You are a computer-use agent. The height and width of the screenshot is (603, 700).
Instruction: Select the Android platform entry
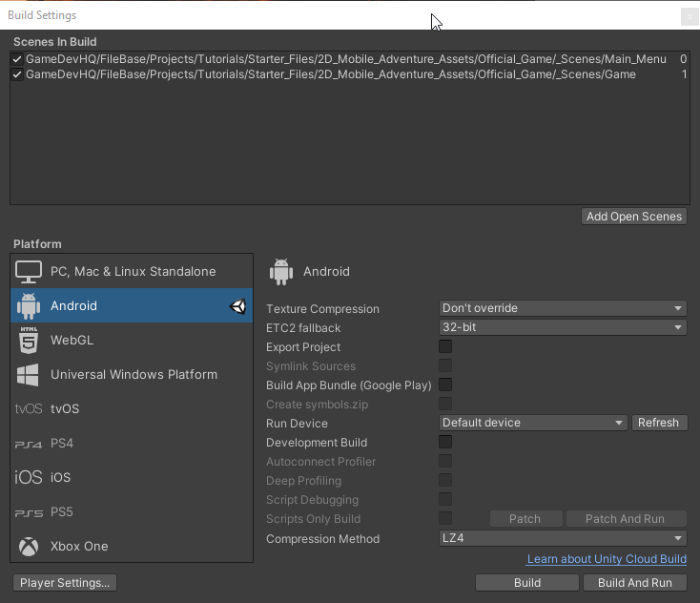pyautogui.click(x=132, y=306)
